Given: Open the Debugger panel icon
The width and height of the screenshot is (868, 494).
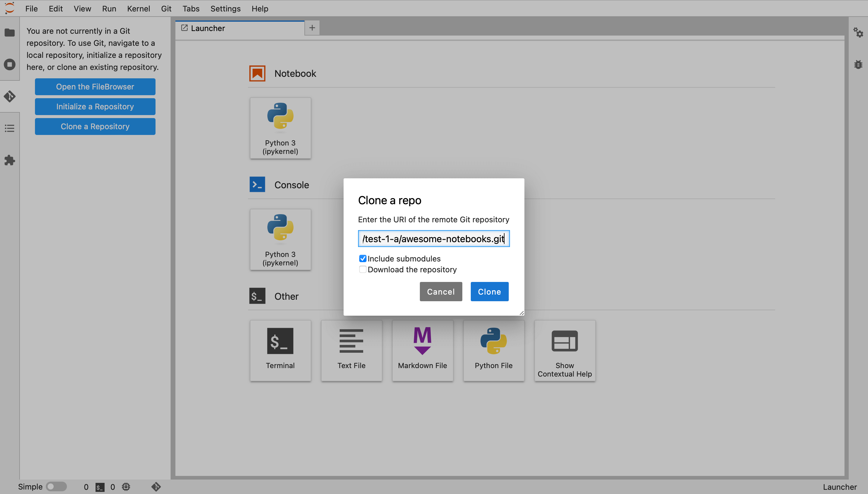Looking at the screenshot, I should pos(858,64).
